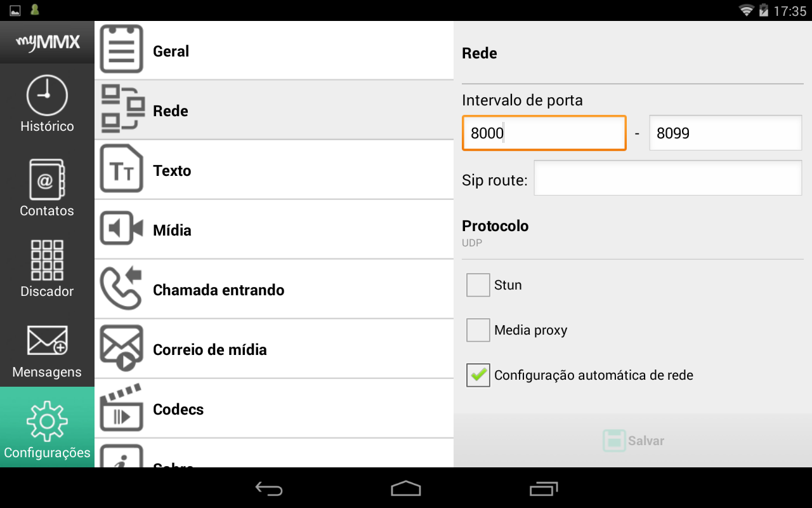
Task: Open the Texto settings icon
Action: [x=122, y=170]
